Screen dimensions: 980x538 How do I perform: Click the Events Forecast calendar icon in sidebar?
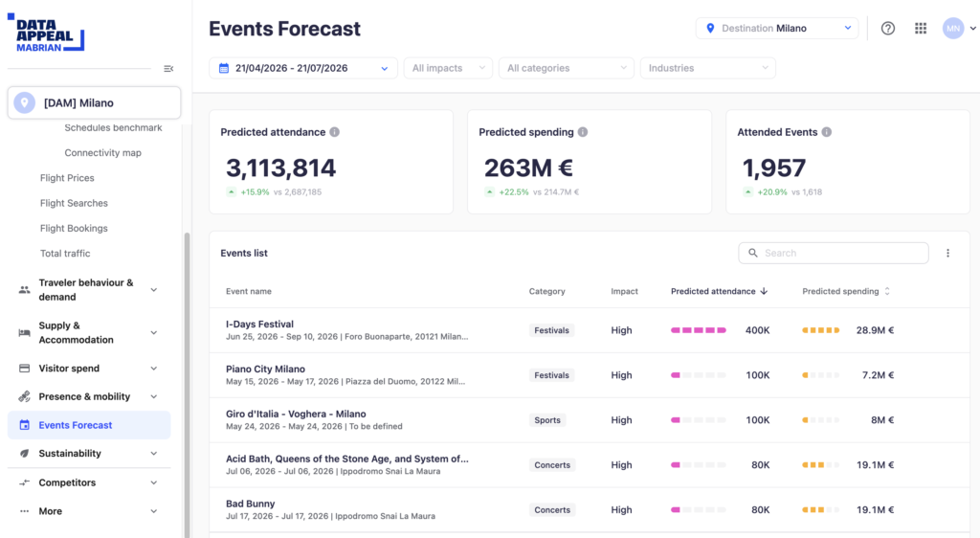(24, 425)
